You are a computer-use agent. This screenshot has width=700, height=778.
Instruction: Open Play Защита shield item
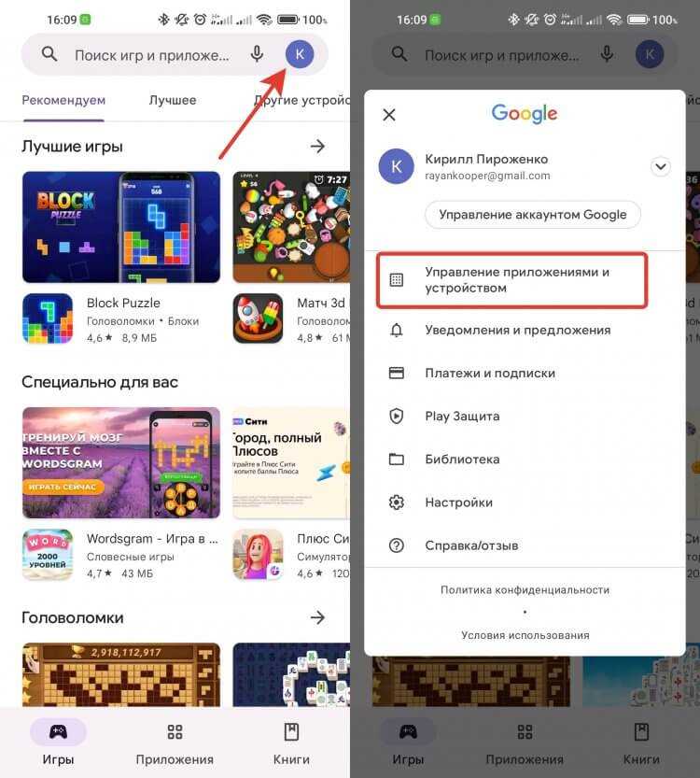pos(525,416)
